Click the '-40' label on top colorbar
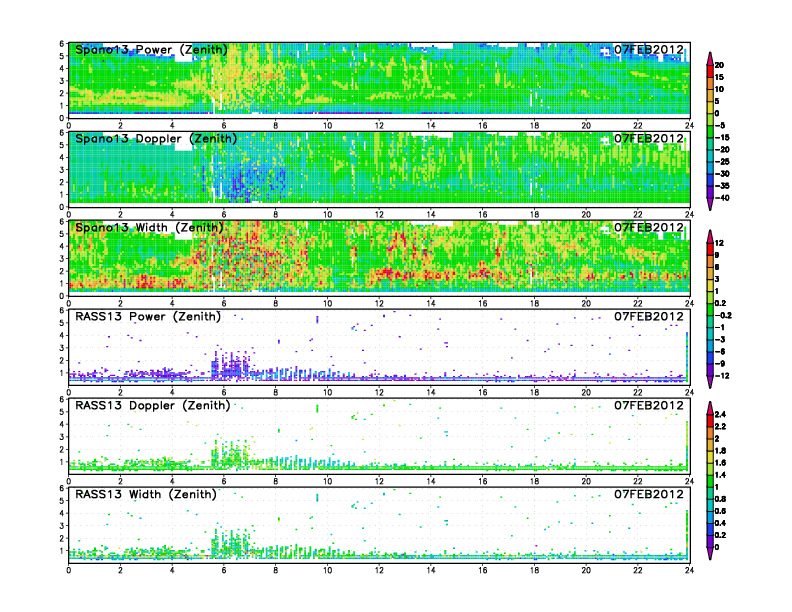The height and width of the screenshot is (612, 792). coord(722,198)
